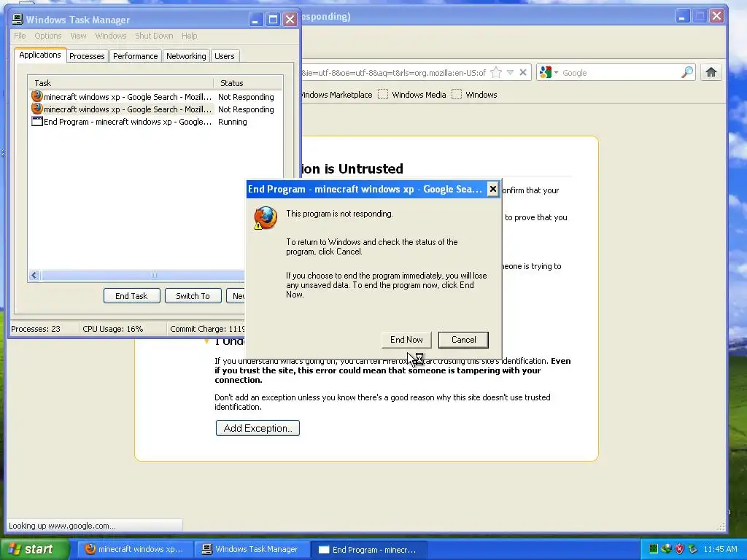Switch to Windows Task Manager taskbar button
The height and width of the screenshot is (560, 747).
251,550
